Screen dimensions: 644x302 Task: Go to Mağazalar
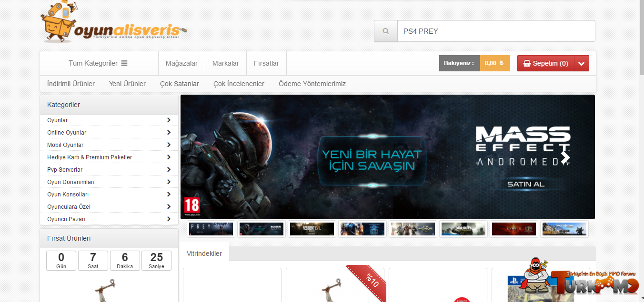[x=181, y=63]
